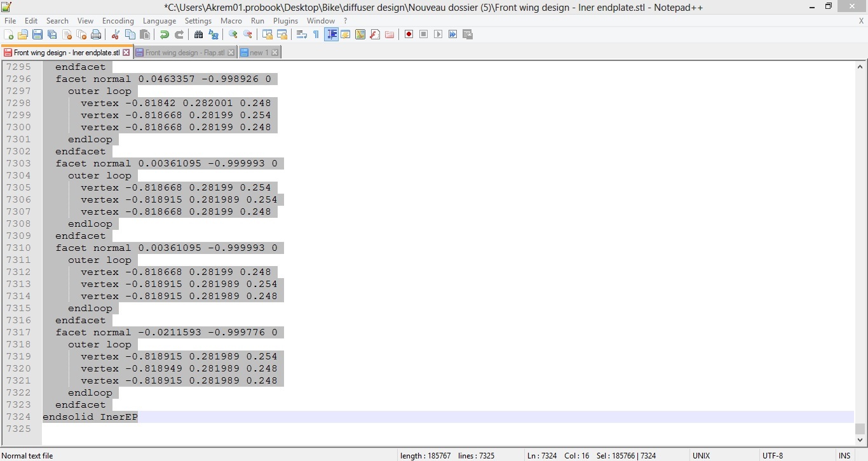
Task: Click the 'endsolid InerEP' text line
Action: pos(90,417)
